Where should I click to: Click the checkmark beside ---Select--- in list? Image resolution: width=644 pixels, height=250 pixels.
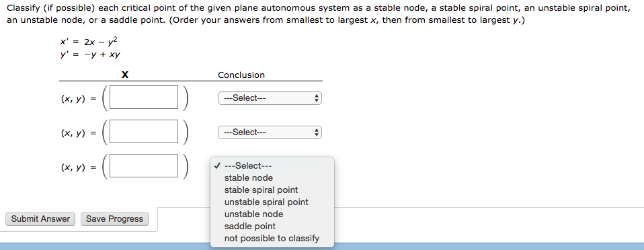(x=217, y=166)
